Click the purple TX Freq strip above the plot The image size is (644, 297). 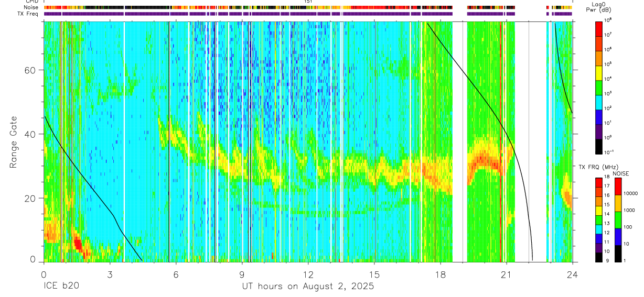(x=308, y=14)
